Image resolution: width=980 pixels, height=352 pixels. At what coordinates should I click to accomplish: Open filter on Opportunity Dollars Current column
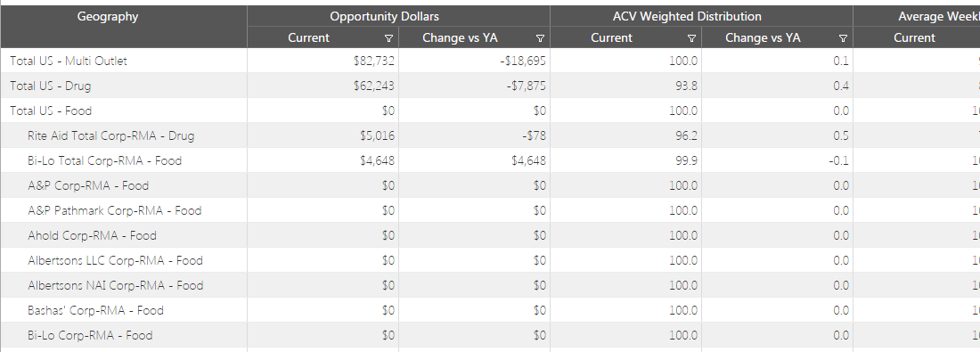point(388,38)
